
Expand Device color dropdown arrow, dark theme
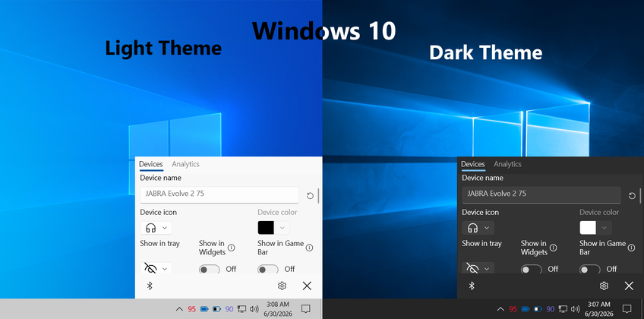coord(605,228)
